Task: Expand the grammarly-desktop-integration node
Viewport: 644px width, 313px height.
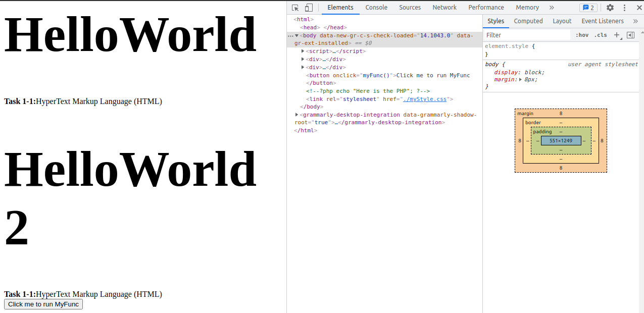Action: 297,115
